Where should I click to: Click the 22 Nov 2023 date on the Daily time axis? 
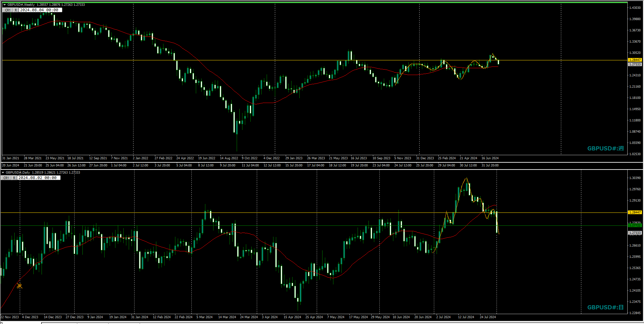point(10,317)
